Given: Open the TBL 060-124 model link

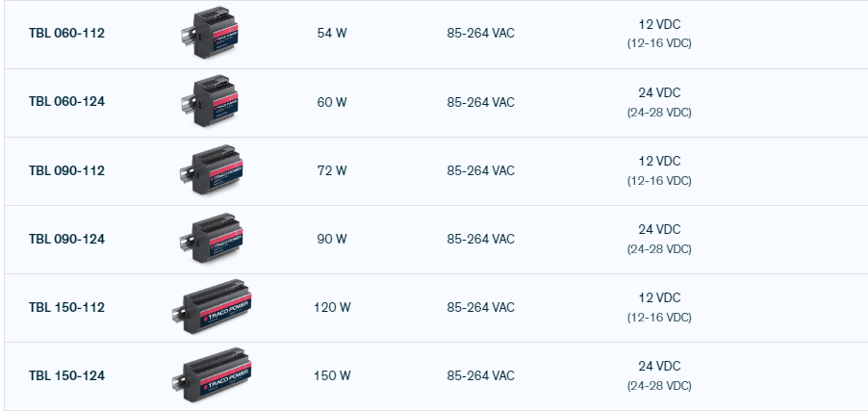Looking at the screenshot, I should click(x=66, y=102).
